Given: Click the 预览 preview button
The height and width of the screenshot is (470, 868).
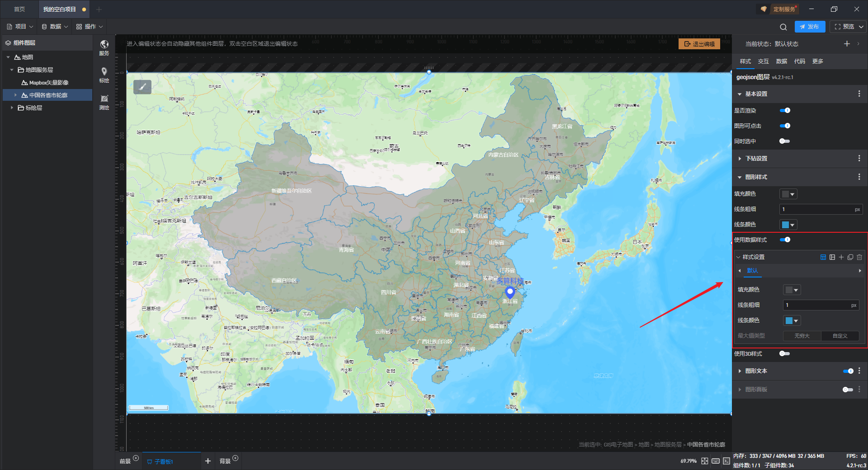Looking at the screenshot, I should pos(844,27).
